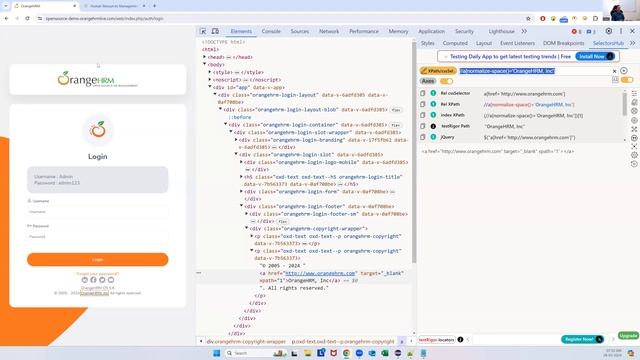The width and height of the screenshot is (640, 360).
Task: Reload the page with refresh icon
Action: (27, 18)
